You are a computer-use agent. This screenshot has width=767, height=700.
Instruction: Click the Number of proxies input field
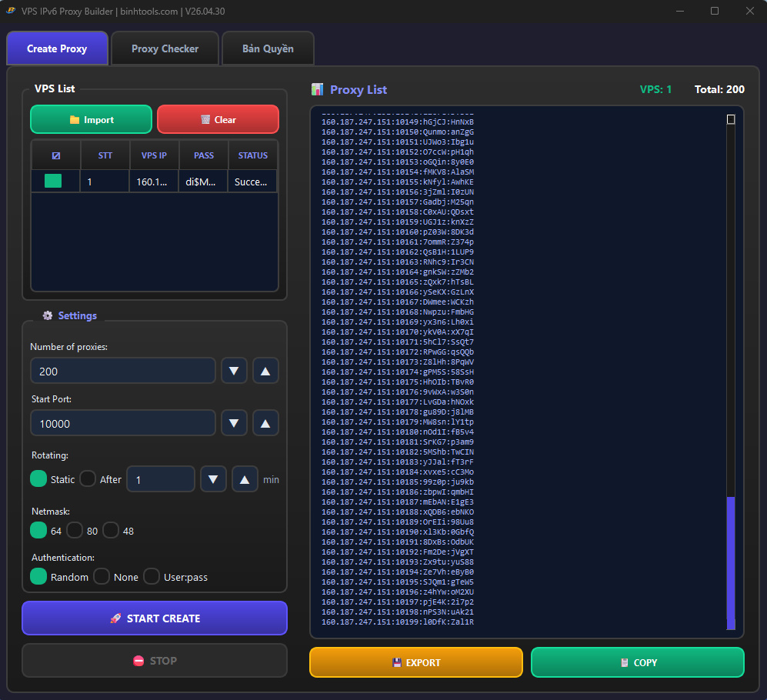[x=123, y=371]
